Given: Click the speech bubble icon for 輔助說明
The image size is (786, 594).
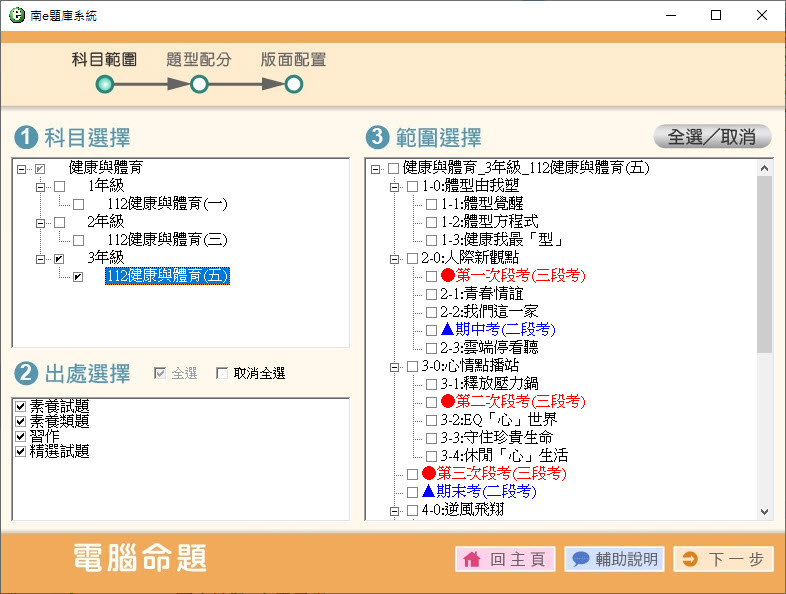Looking at the screenshot, I should tap(580, 560).
